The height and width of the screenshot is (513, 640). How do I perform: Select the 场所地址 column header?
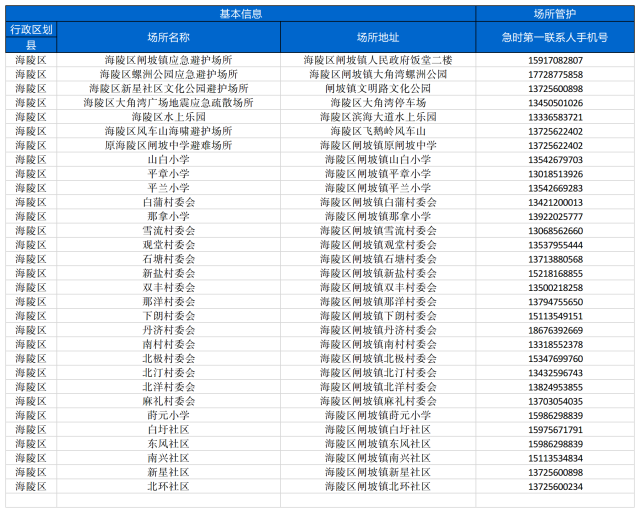378,37
